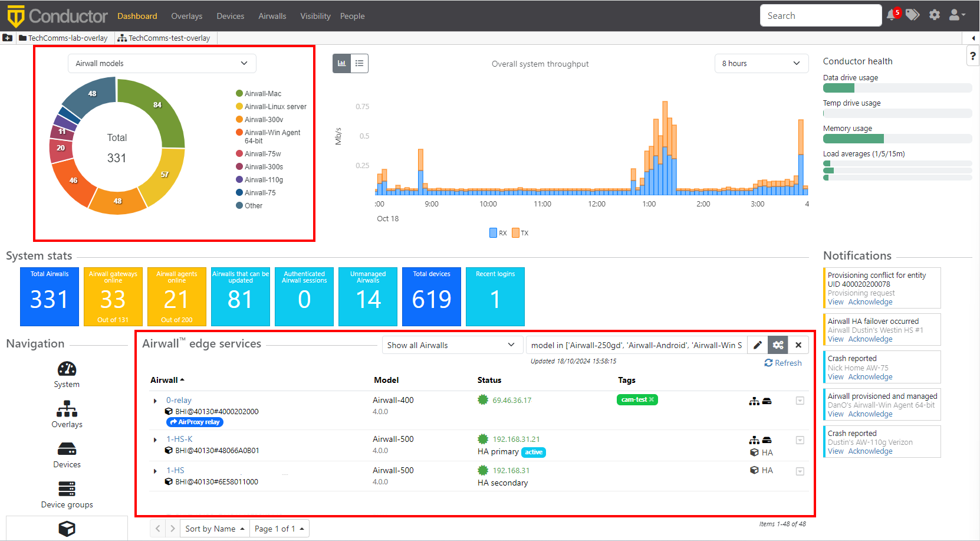Click the cube icon below Device groups
This screenshot has width=980, height=541.
tap(67, 529)
